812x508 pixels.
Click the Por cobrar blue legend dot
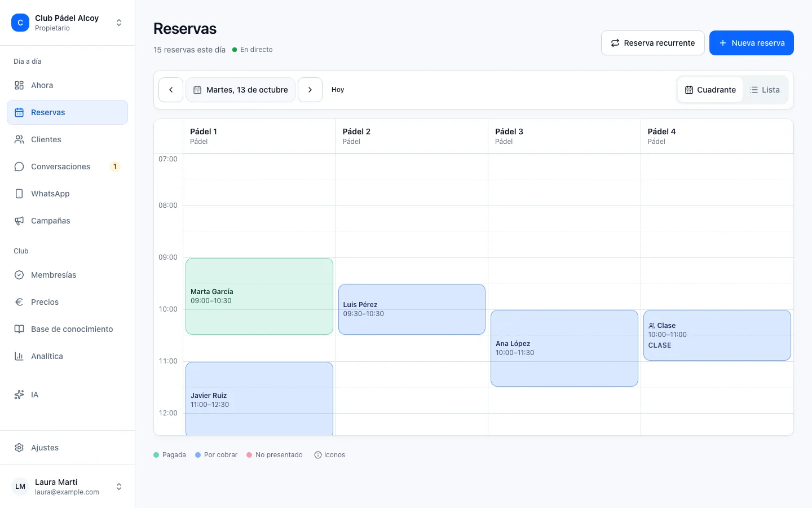click(198, 455)
